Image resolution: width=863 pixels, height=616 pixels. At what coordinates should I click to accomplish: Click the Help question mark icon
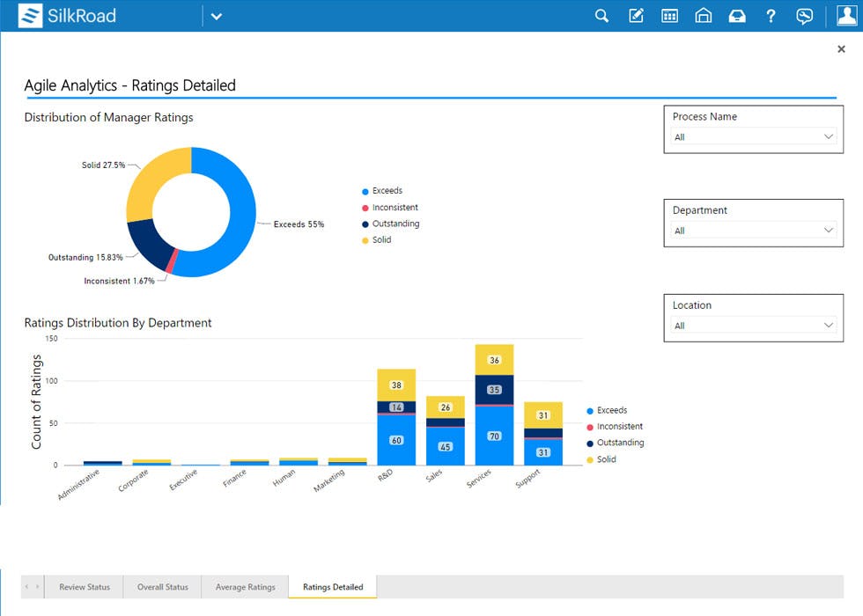tap(771, 16)
